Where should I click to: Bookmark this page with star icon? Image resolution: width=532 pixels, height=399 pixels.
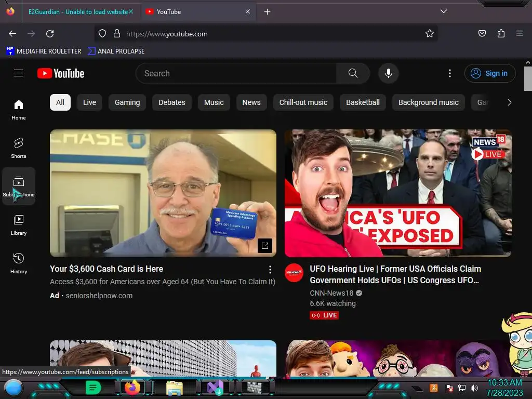[x=430, y=34]
